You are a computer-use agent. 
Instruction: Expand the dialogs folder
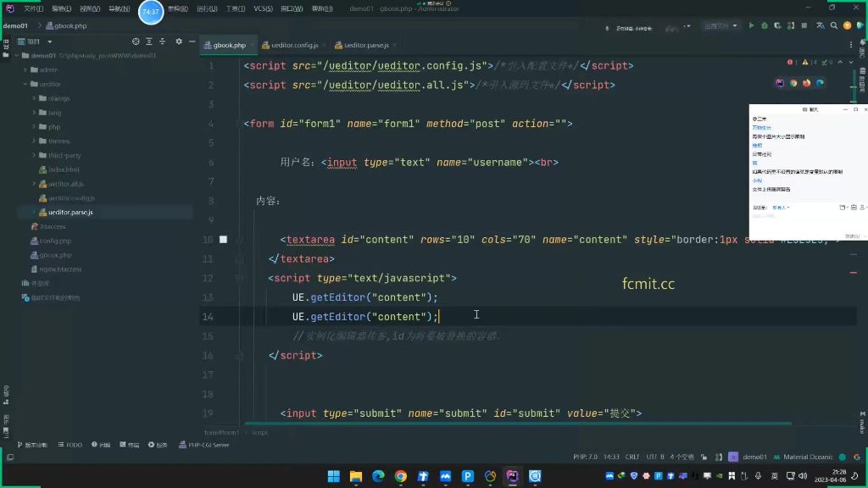click(x=34, y=98)
